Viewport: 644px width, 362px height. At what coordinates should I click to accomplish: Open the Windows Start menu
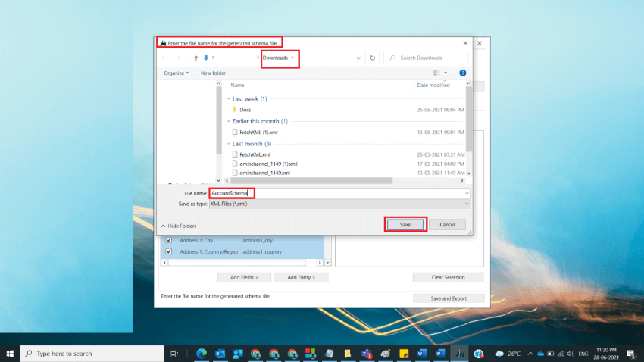(x=10, y=354)
